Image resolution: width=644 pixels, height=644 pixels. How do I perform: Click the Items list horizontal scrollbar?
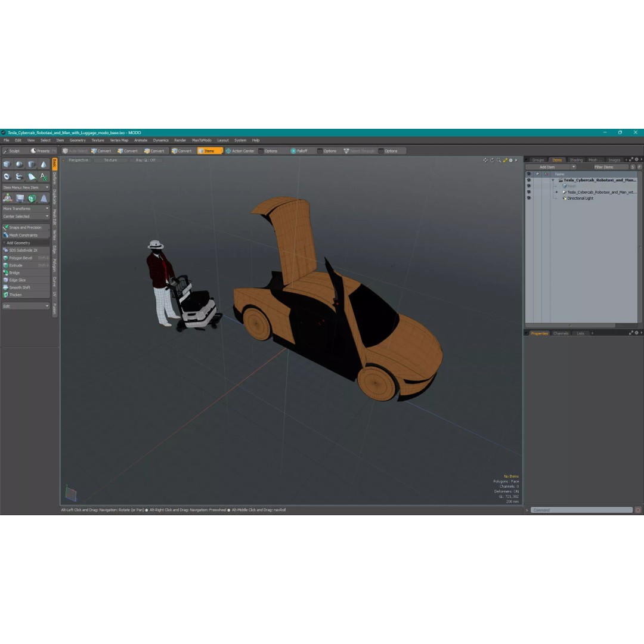[x=570, y=326]
